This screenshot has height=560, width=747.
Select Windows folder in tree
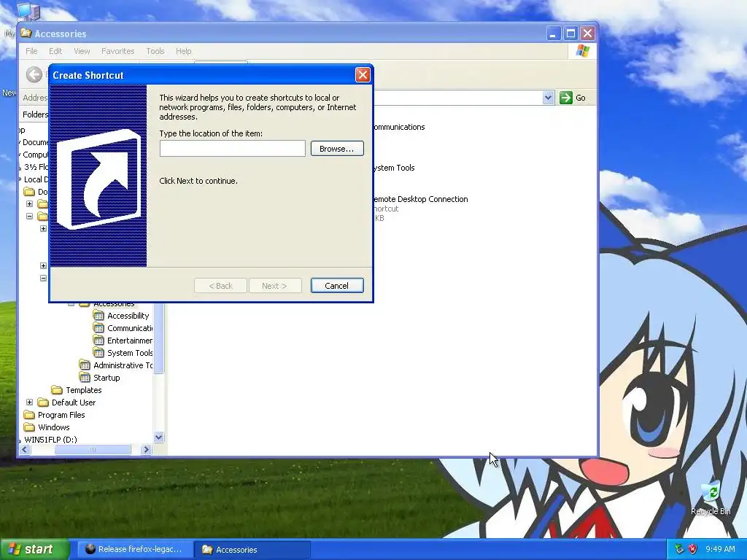pos(54,427)
